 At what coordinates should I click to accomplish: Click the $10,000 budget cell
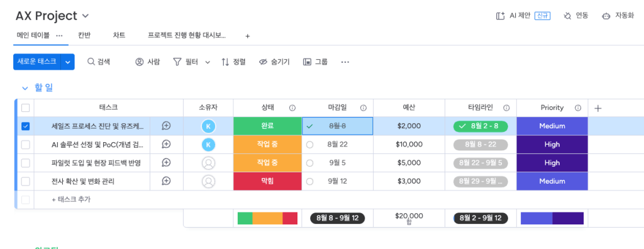pyautogui.click(x=409, y=144)
